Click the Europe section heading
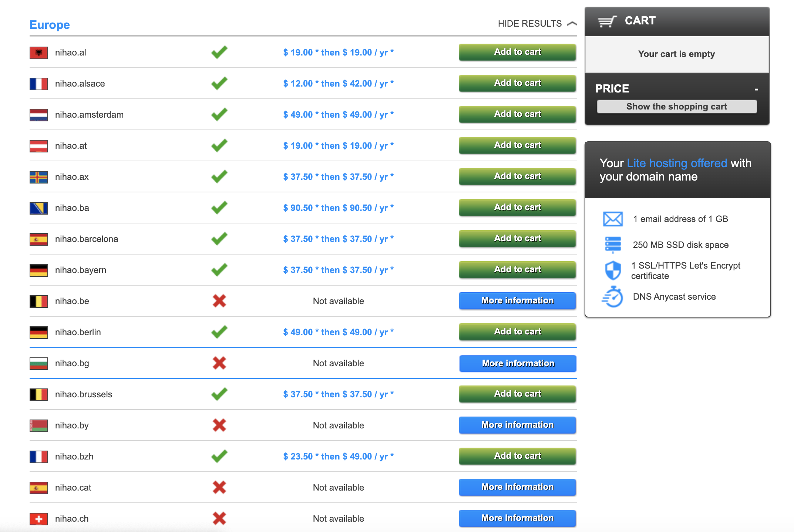 (50, 25)
